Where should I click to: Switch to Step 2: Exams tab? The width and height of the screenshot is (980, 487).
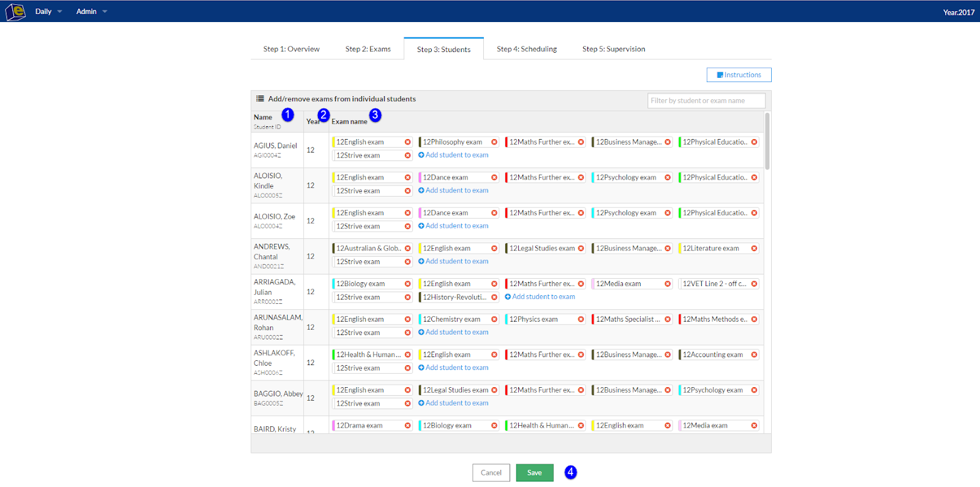pyautogui.click(x=367, y=49)
